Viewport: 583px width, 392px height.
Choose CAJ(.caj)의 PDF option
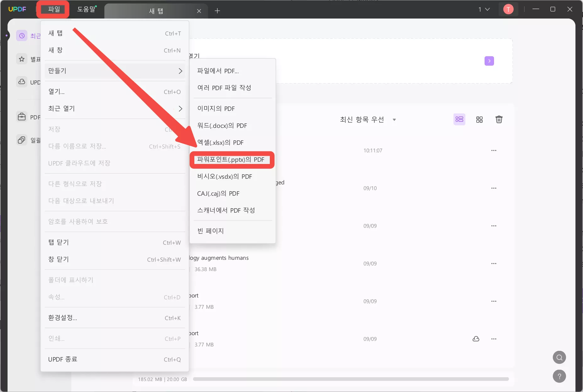(233, 193)
